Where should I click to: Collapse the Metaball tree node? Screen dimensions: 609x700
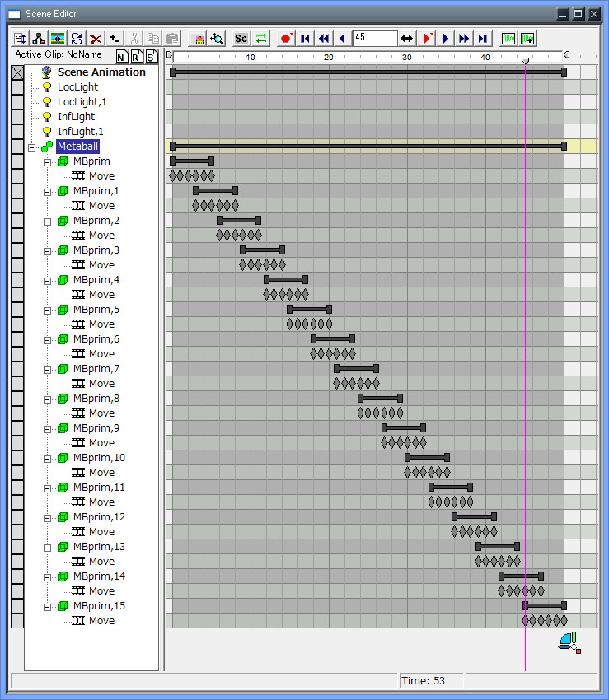(31, 147)
